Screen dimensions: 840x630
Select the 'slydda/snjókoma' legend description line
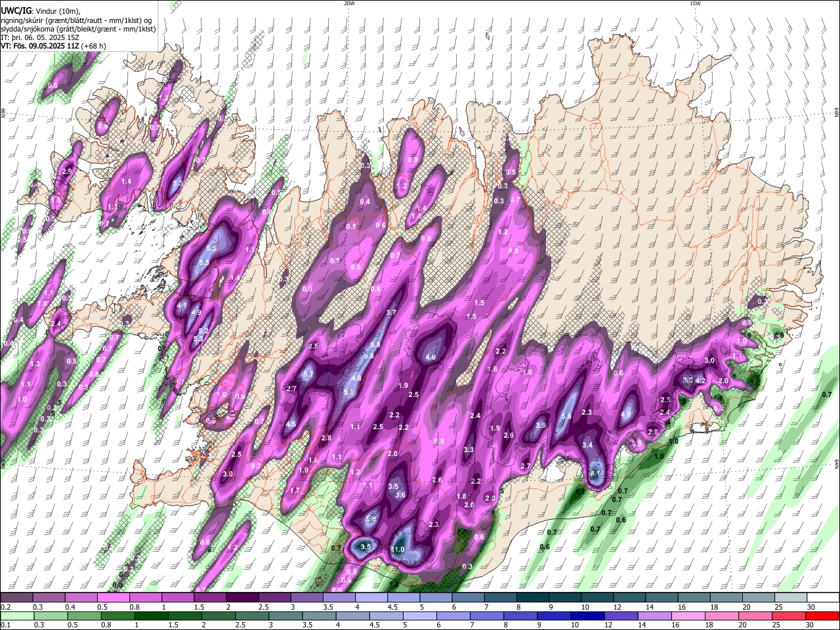[x=78, y=29]
